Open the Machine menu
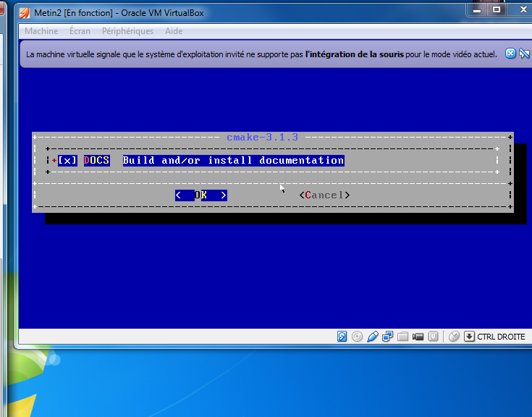The height and width of the screenshot is (417, 532). point(41,31)
